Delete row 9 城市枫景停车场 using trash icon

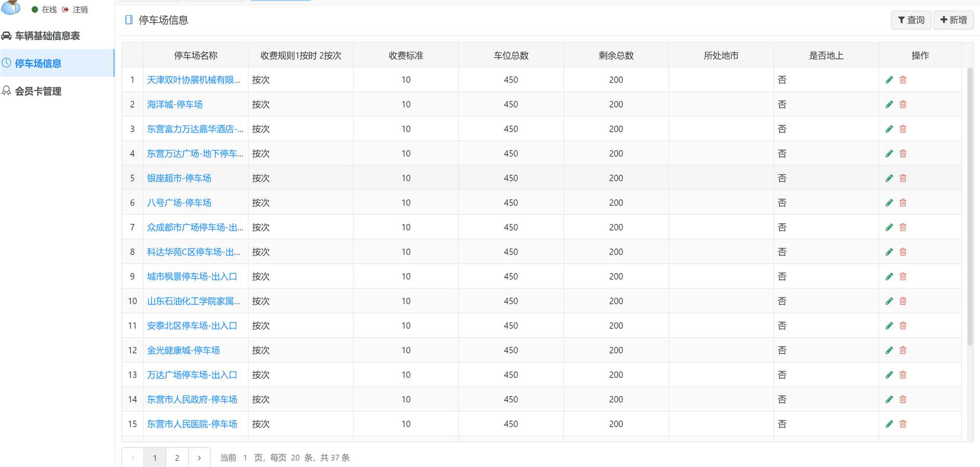[x=903, y=276]
